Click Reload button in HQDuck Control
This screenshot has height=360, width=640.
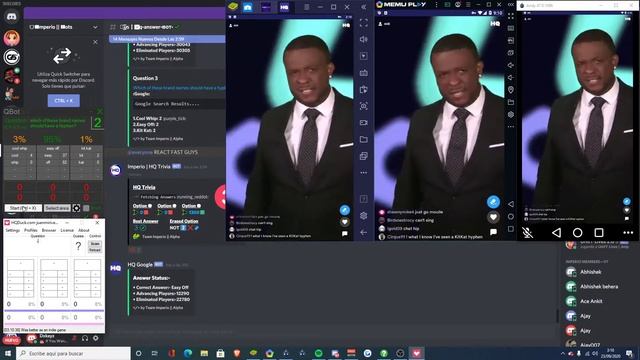[x=95, y=250]
